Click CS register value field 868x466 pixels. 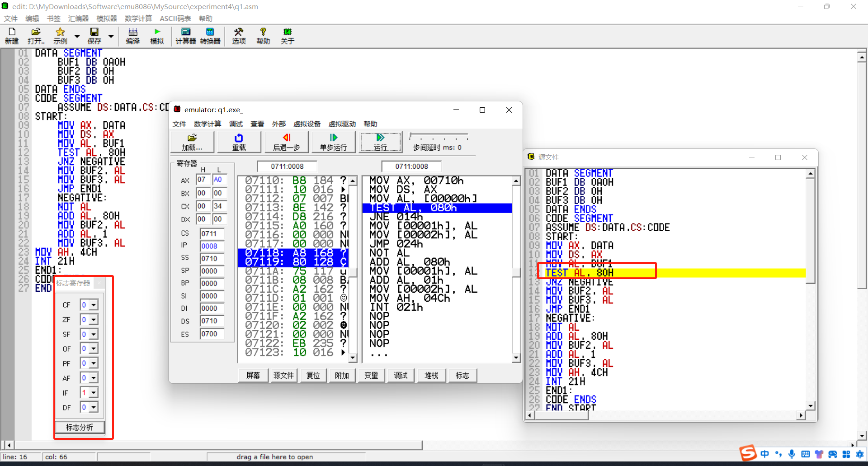212,233
